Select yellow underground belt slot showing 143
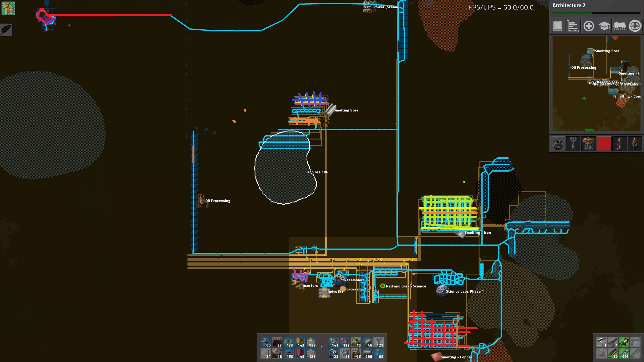Viewport: 644px width, 362px height. [300, 342]
